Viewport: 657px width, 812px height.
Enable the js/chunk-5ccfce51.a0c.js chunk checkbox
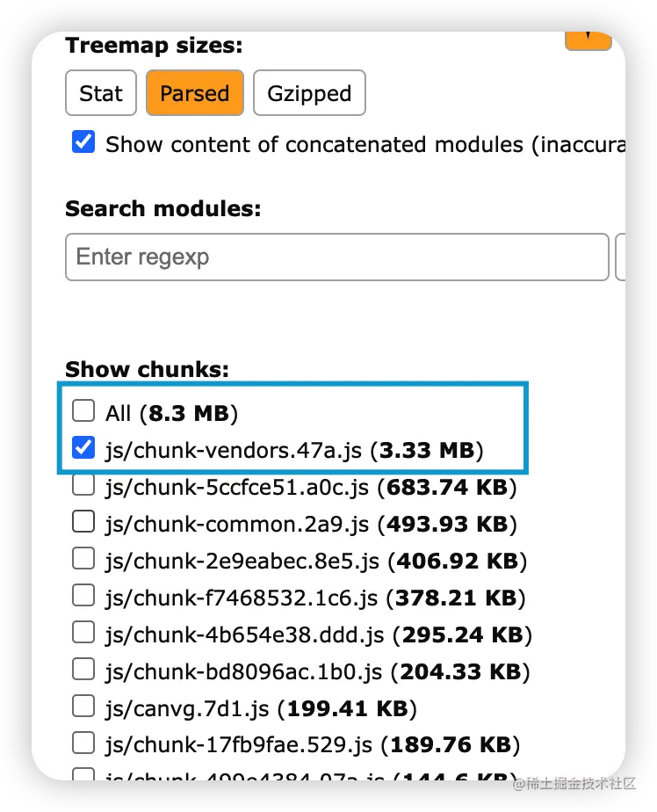click(x=83, y=485)
